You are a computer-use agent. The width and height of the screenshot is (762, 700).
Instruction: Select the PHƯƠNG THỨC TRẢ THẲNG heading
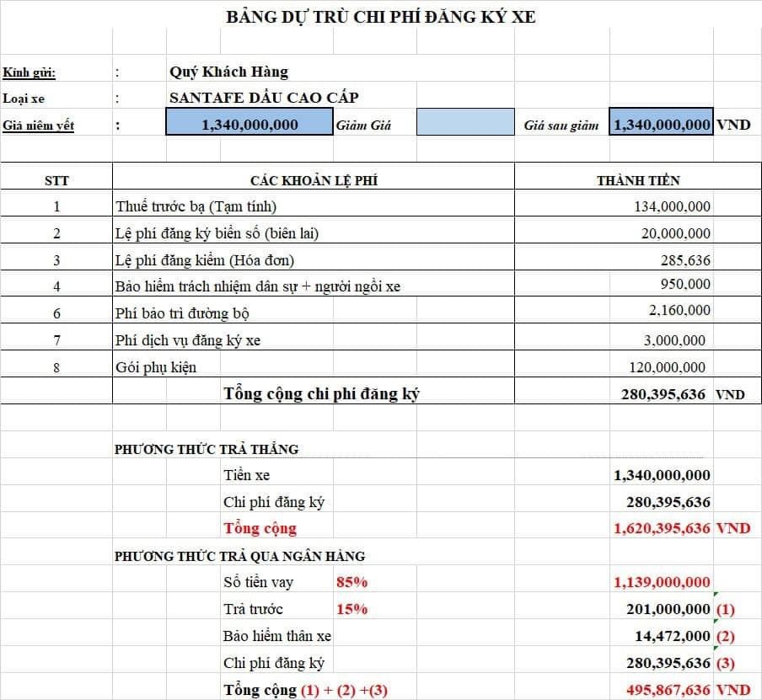[x=207, y=449]
